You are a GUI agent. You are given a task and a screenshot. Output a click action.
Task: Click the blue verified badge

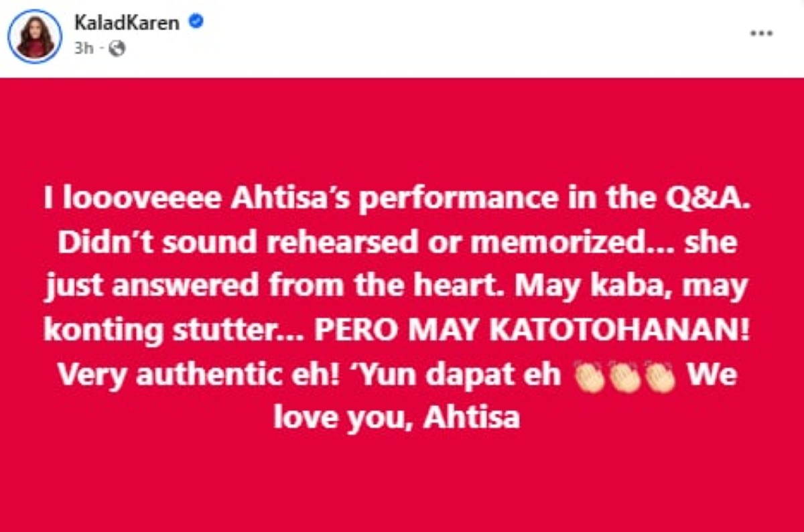195,22
